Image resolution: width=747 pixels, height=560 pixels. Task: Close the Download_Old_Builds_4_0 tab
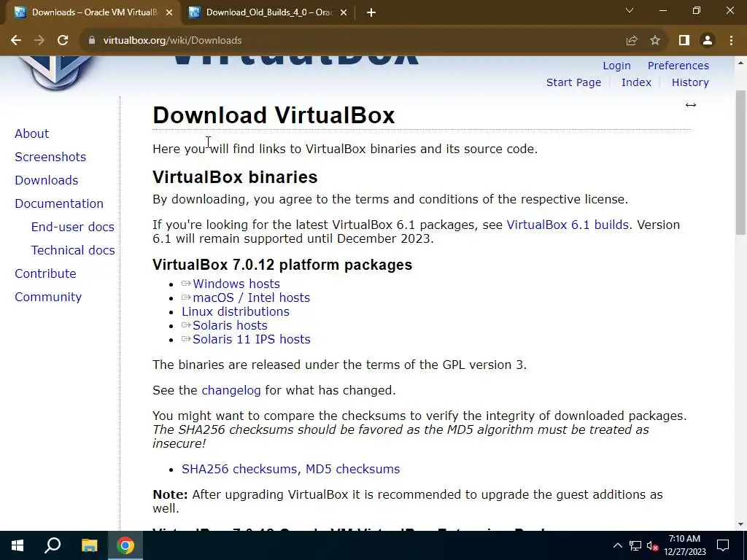coord(344,12)
